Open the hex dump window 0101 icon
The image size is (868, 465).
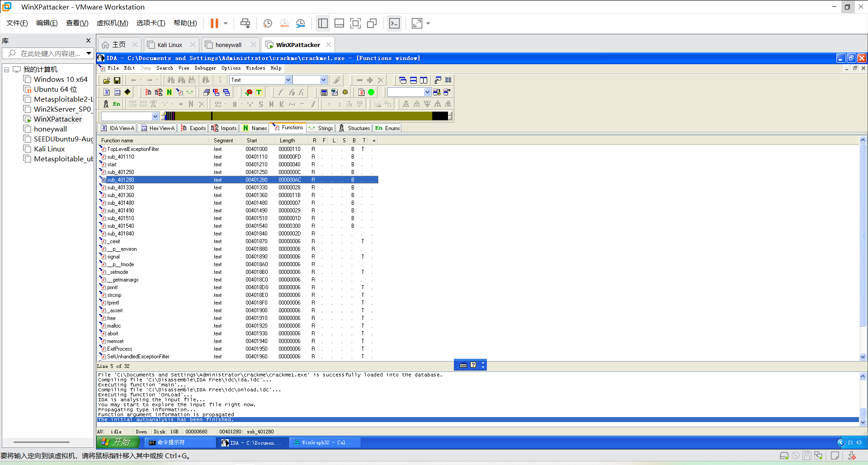(118, 92)
